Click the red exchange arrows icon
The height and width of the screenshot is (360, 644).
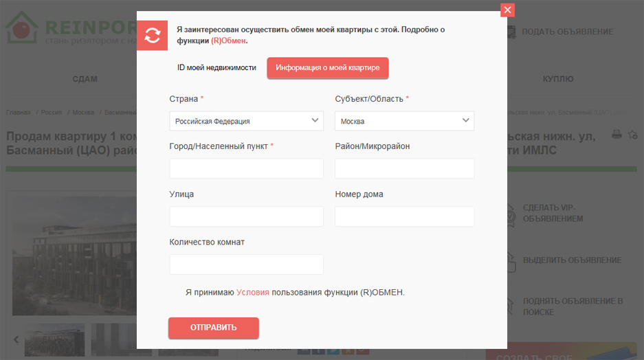point(152,36)
